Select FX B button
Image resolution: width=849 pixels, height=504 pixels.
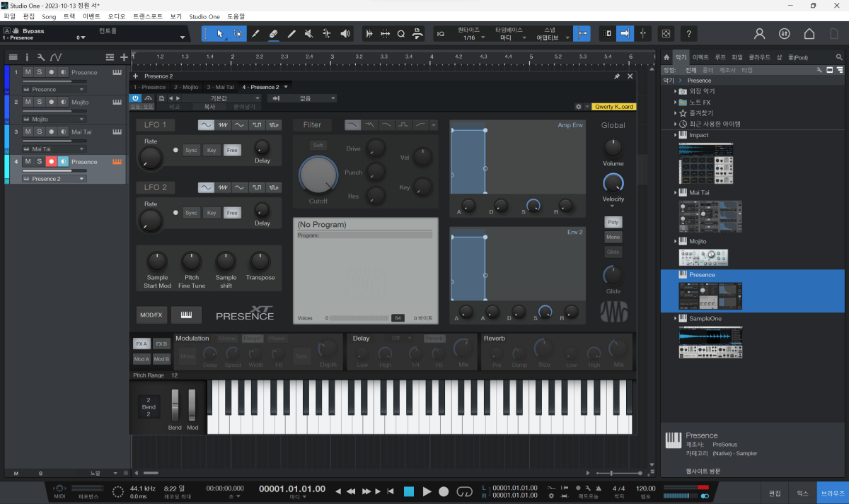[161, 344]
